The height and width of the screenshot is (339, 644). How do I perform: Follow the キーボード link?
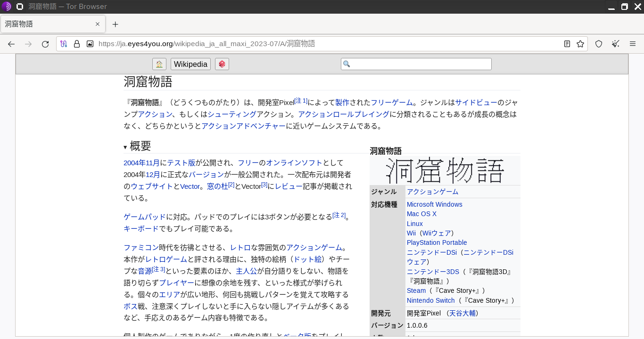click(141, 229)
